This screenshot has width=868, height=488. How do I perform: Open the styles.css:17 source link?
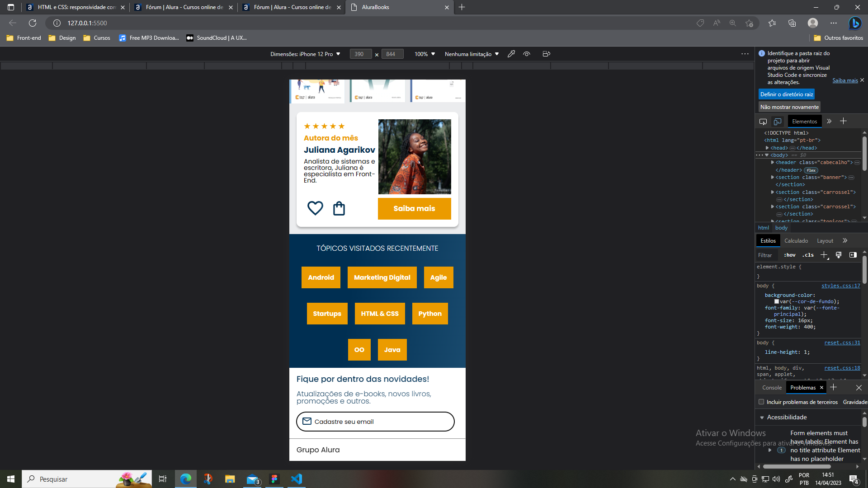(841, 286)
